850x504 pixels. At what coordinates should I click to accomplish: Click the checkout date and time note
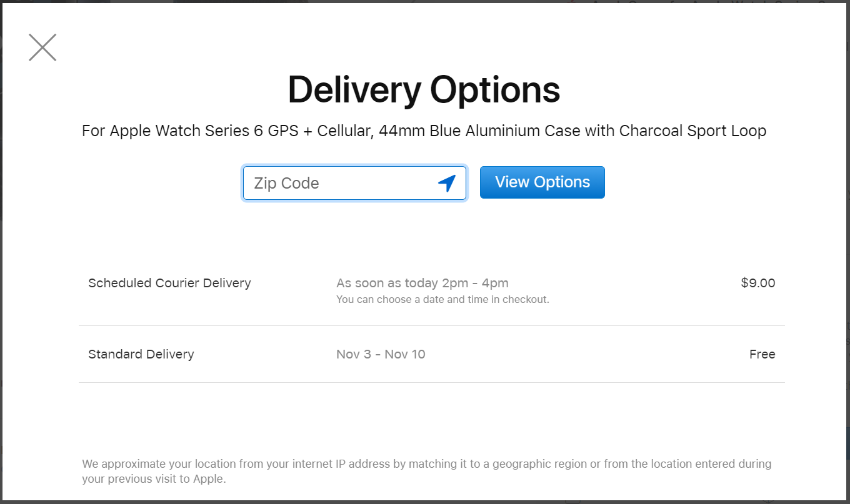442,299
